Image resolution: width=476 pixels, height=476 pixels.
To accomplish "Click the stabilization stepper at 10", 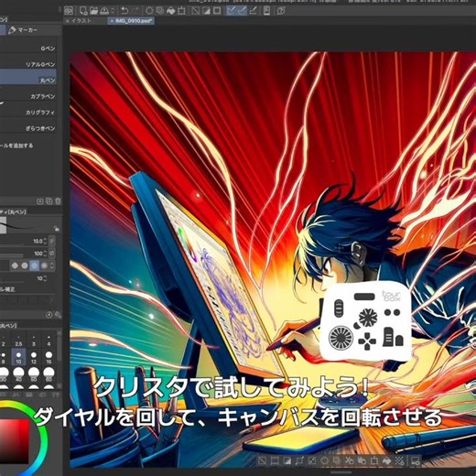I will point(45,278).
